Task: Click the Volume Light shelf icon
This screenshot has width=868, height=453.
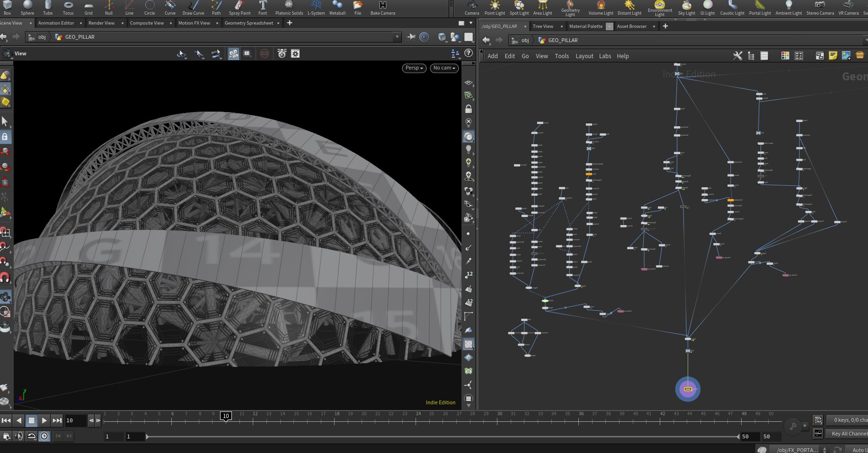Action: click(601, 8)
